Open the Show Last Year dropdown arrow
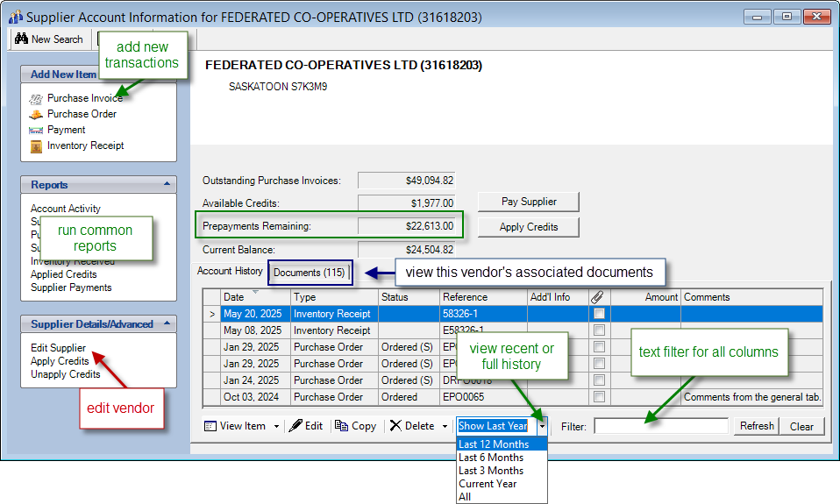Viewport: 840px width, 504px height. (x=542, y=426)
